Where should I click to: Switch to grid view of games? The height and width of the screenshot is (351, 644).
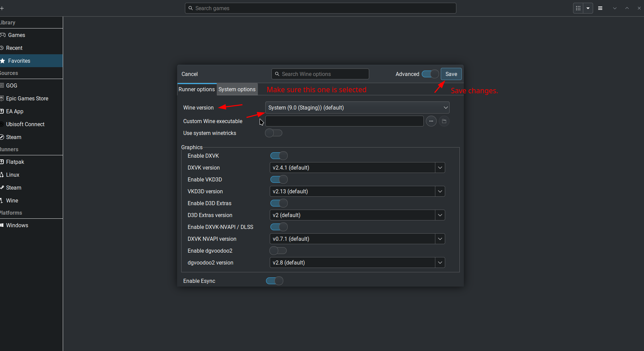(578, 8)
